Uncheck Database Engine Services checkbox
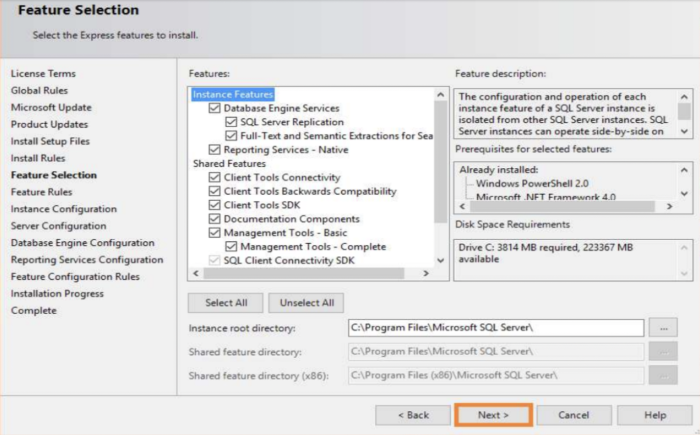 click(215, 108)
